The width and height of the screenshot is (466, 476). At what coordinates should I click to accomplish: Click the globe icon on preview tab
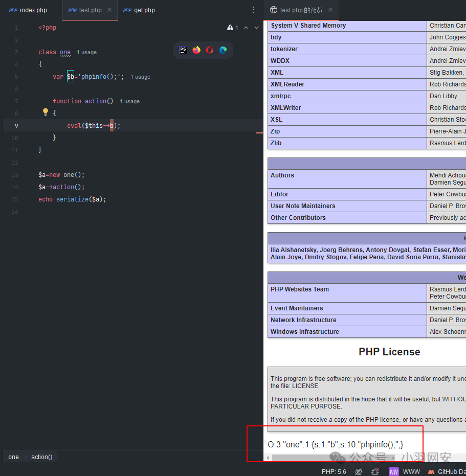(x=273, y=10)
